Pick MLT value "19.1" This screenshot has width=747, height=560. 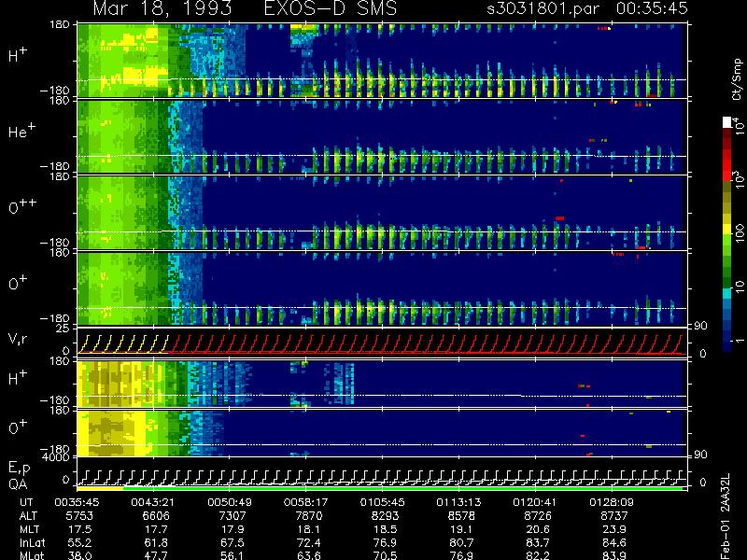462,529
